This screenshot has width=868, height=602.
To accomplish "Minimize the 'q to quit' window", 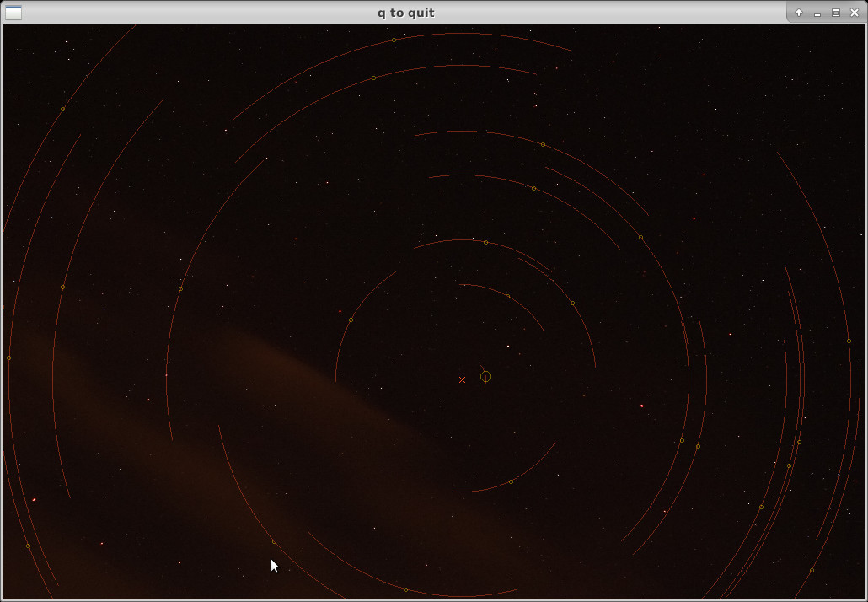I will tap(817, 13).
